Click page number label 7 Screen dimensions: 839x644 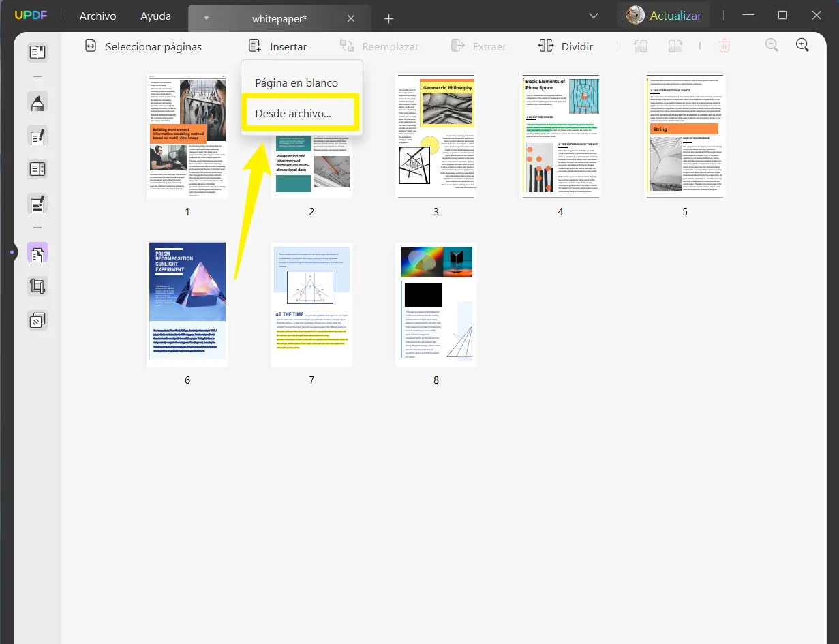[x=311, y=380]
